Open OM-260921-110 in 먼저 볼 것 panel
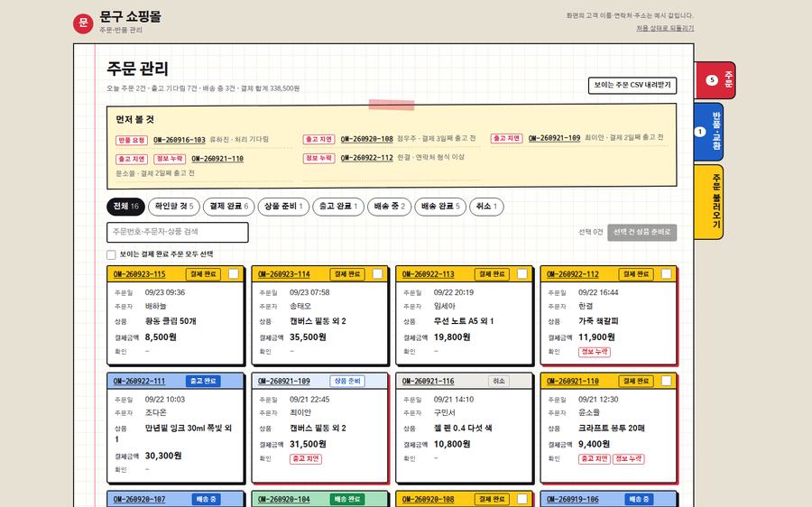This screenshot has width=812, height=507. [x=217, y=159]
